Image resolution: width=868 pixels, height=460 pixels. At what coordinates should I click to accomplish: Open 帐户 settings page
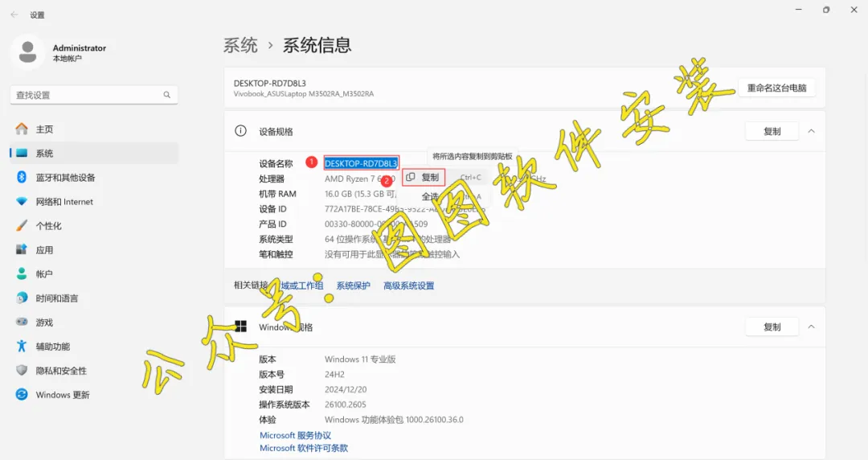pyautogui.click(x=94, y=273)
